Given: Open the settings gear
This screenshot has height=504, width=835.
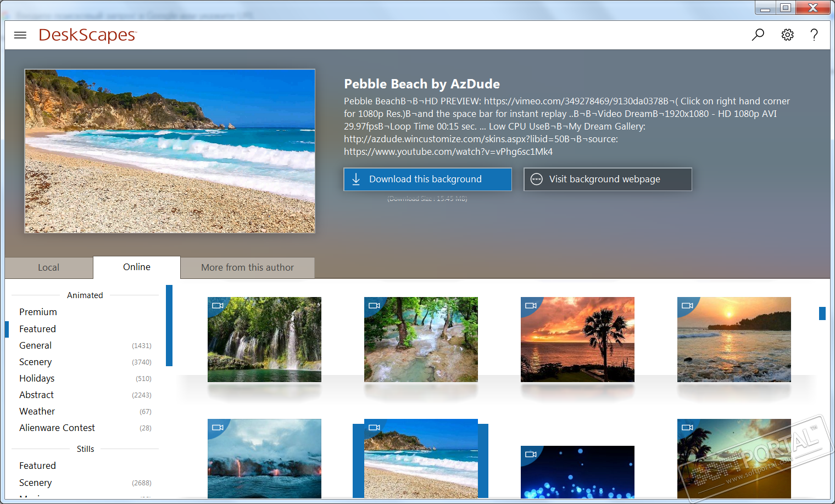Looking at the screenshot, I should (787, 35).
